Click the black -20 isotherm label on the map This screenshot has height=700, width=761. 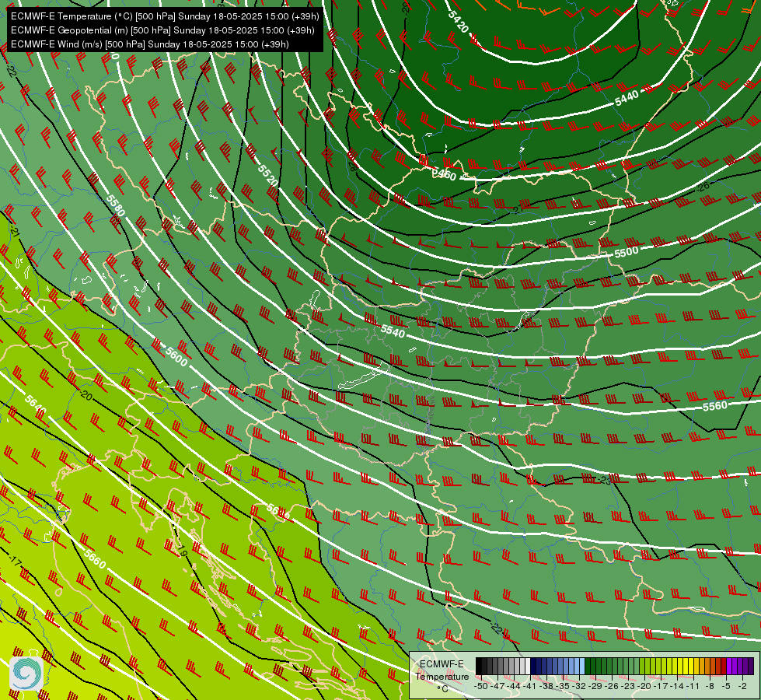(x=86, y=396)
